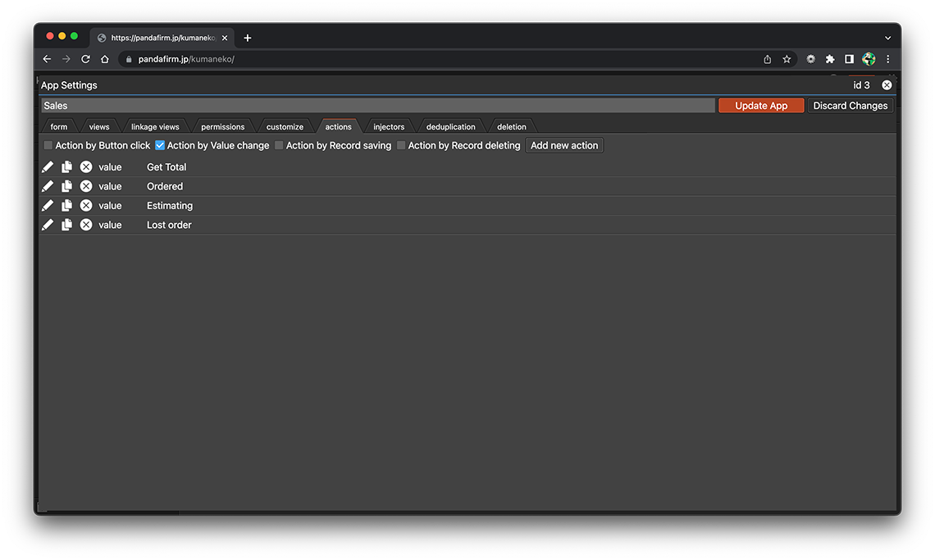Duplicate the Ordered action using copy icon

[67, 186]
